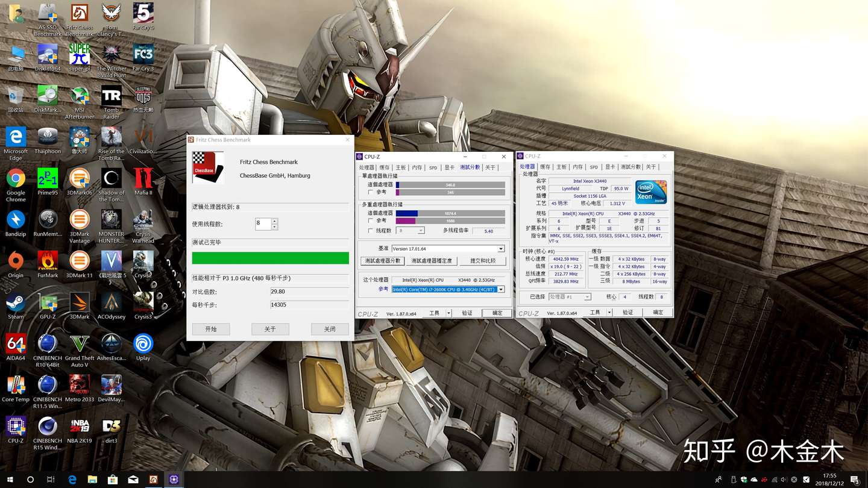Switch to CPU-Z in the taskbar
Image resolution: width=868 pixels, height=488 pixels.
[174, 480]
